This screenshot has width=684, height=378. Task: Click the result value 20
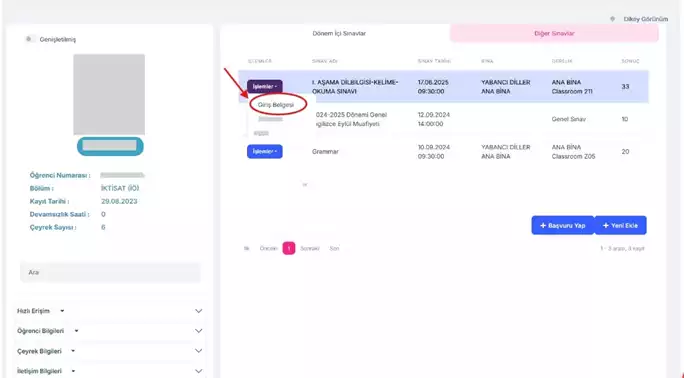coord(625,152)
